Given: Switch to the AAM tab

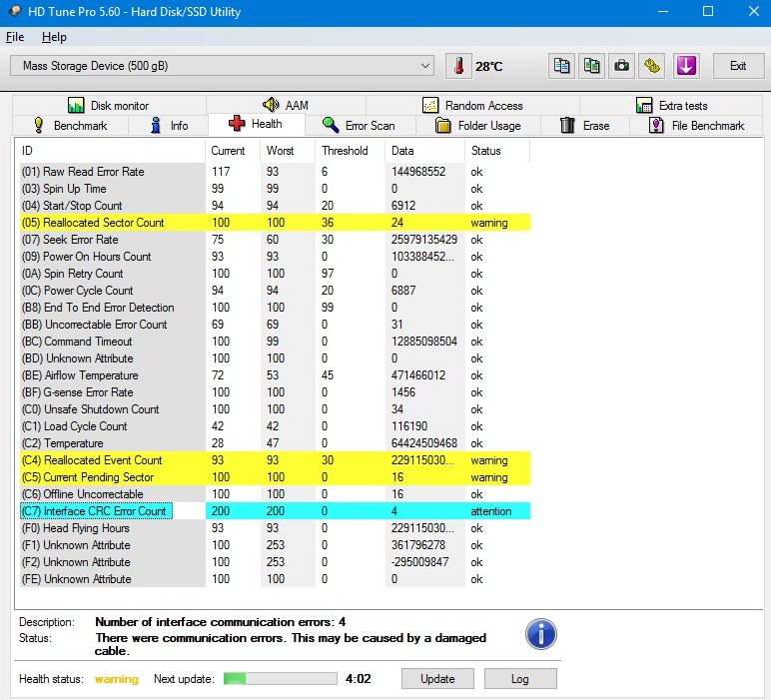Looking at the screenshot, I should pos(286,105).
